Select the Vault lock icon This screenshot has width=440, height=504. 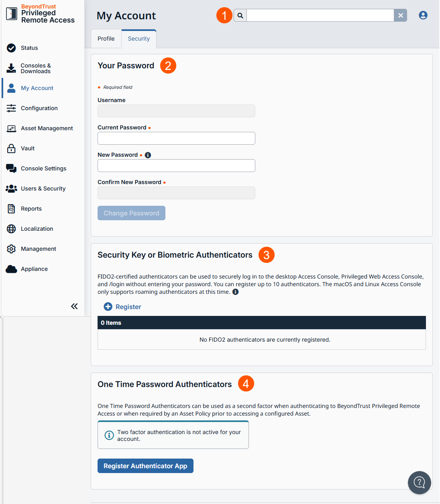click(x=11, y=148)
